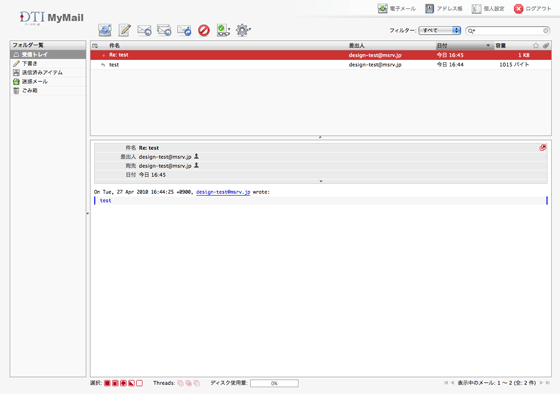Reply to the selected message
This screenshot has width=560, height=394.
(x=144, y=30)
